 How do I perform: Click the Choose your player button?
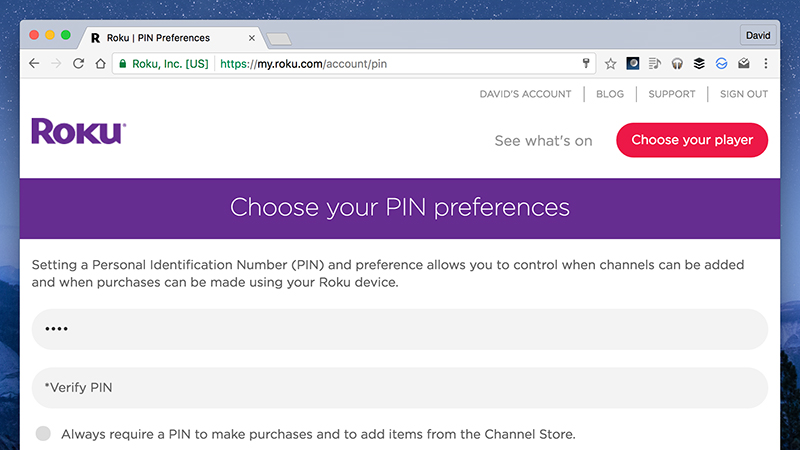[692, 140]
